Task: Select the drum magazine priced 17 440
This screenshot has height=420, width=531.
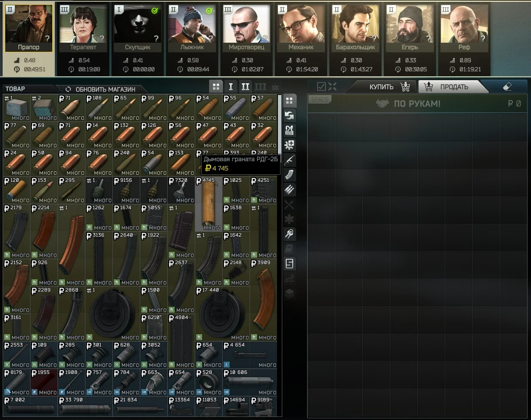Action: pyautogui.click(x=222, y=314)
